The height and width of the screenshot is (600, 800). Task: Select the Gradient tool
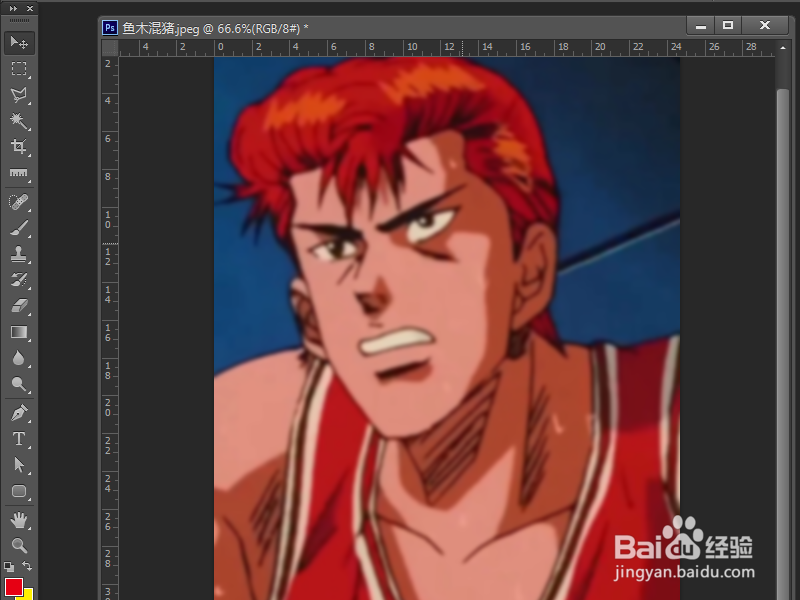click(19, 332)
